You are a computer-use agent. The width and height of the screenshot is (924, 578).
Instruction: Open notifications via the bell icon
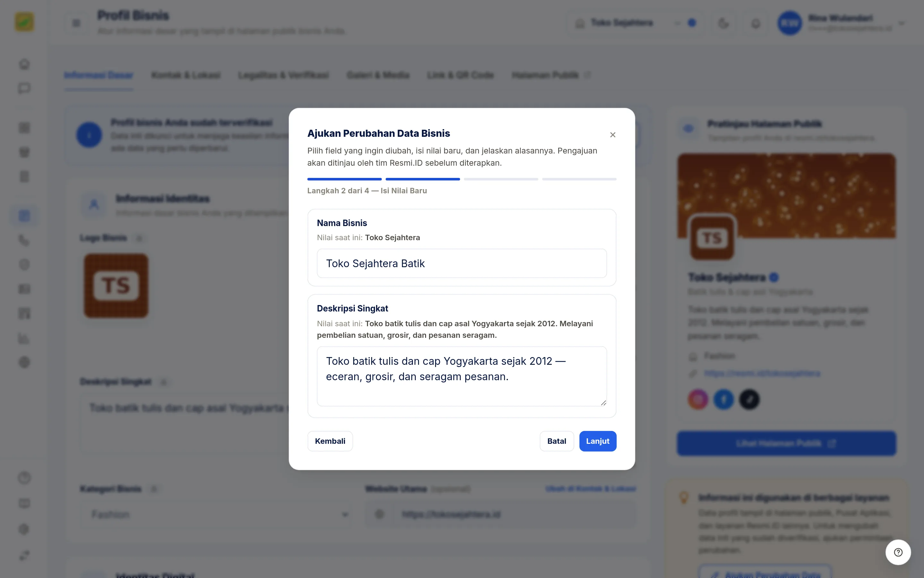(756, 23)
